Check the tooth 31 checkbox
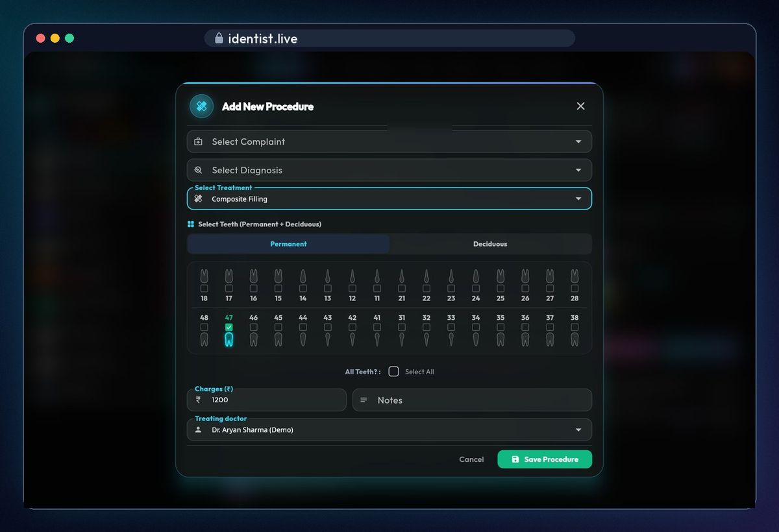 pyautogui.click(x=402, y=328)
